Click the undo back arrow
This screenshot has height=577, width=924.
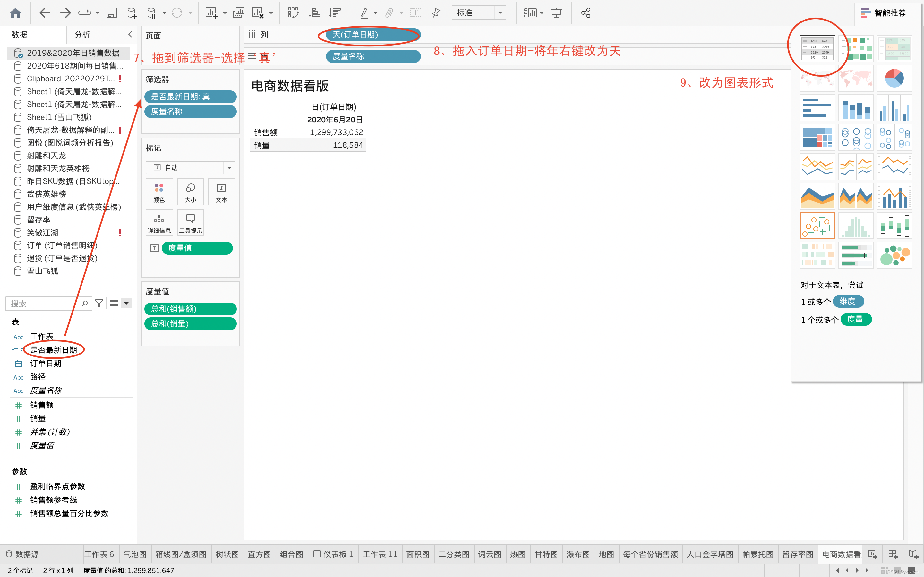45,13
